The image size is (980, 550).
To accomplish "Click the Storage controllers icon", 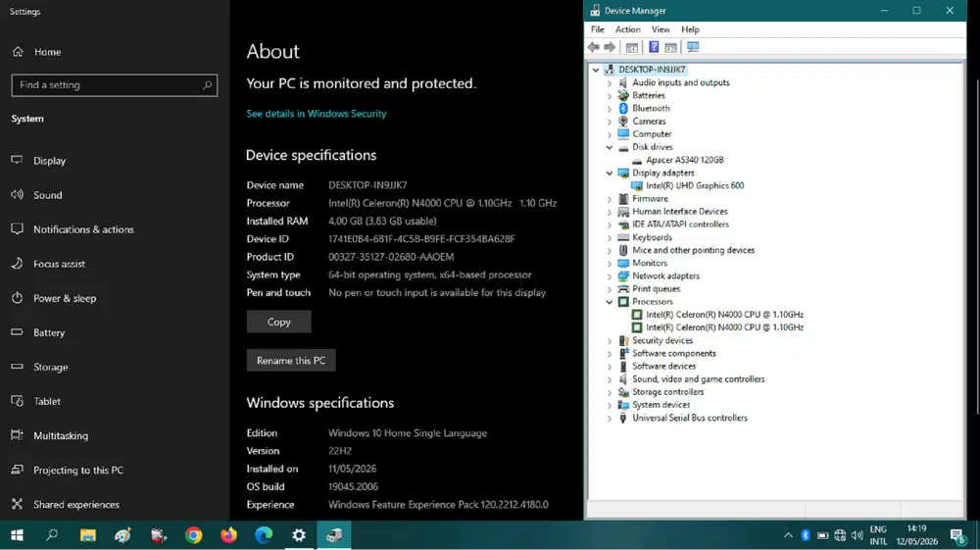I will pos(623,392).
